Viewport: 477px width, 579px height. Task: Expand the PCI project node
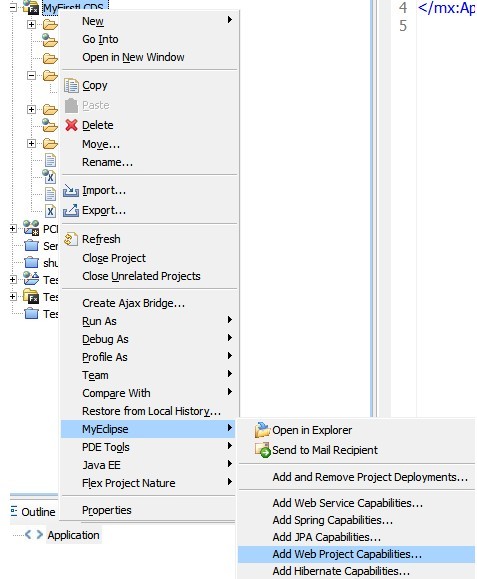click(13, 229)
